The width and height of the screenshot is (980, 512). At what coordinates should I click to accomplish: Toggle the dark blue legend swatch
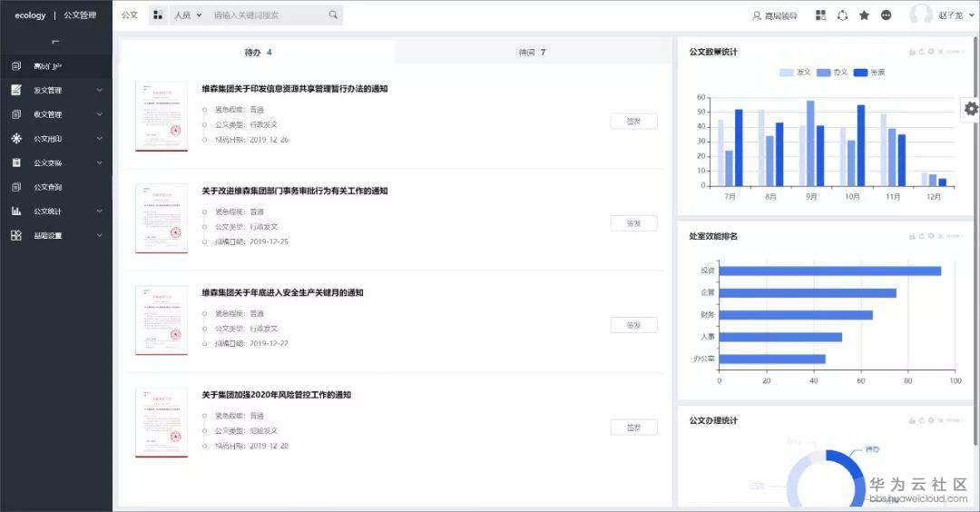860,73
